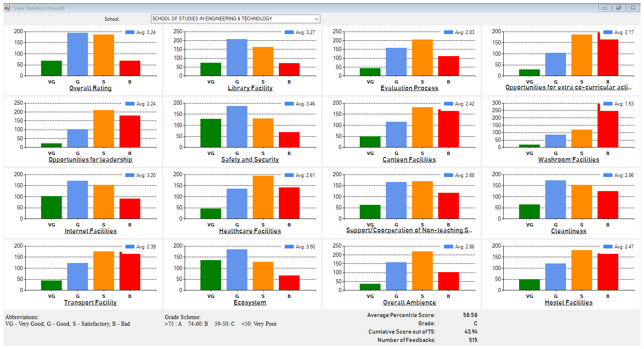Select the Transport Facility chart title
This screenshot has height=349, width=644.
point(90,302)
